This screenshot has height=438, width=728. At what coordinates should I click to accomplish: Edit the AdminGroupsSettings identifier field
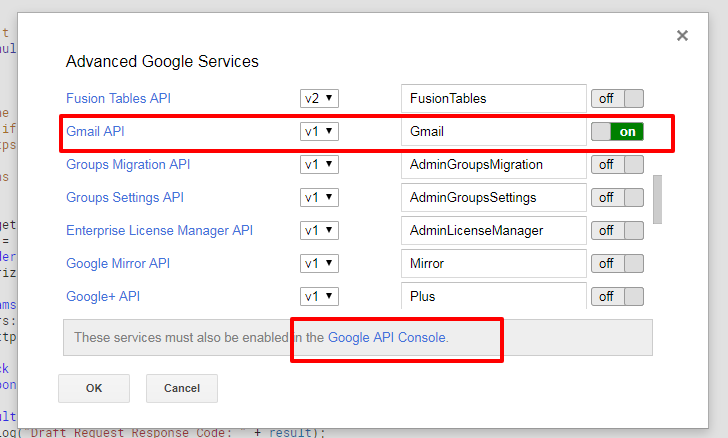coord(494,197)
